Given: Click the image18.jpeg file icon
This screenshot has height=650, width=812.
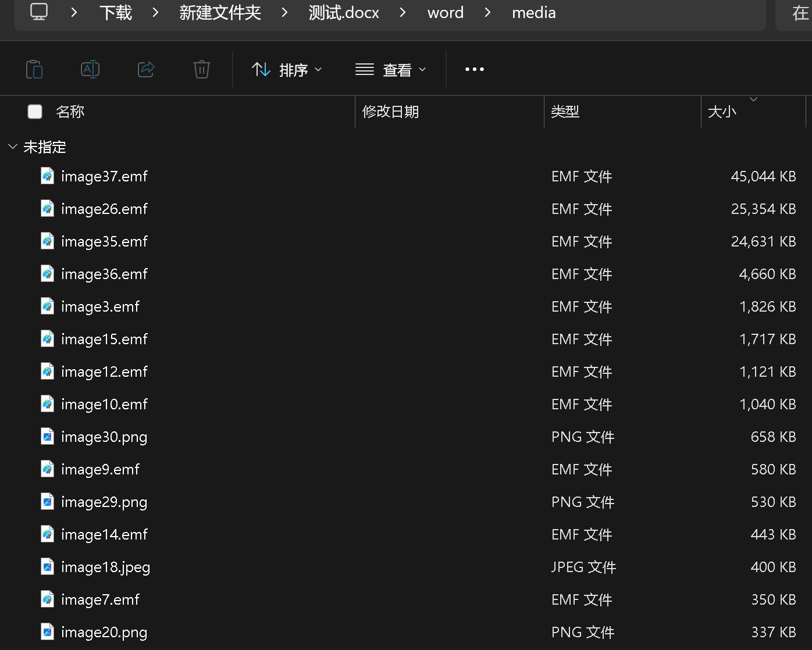Looking at the screenshot, I should tap(47, 566).
